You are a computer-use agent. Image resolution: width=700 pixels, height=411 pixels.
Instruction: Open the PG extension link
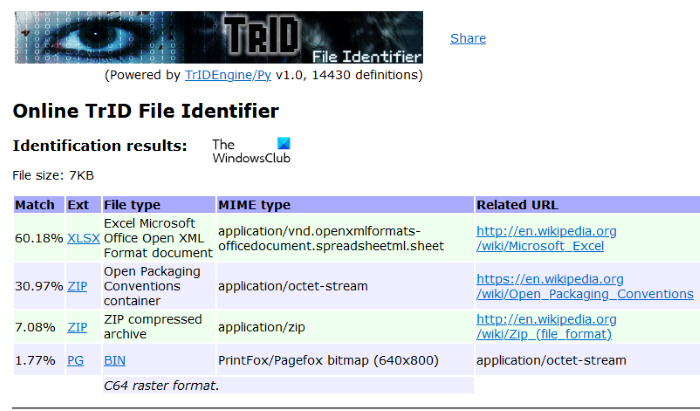point(75,360)
